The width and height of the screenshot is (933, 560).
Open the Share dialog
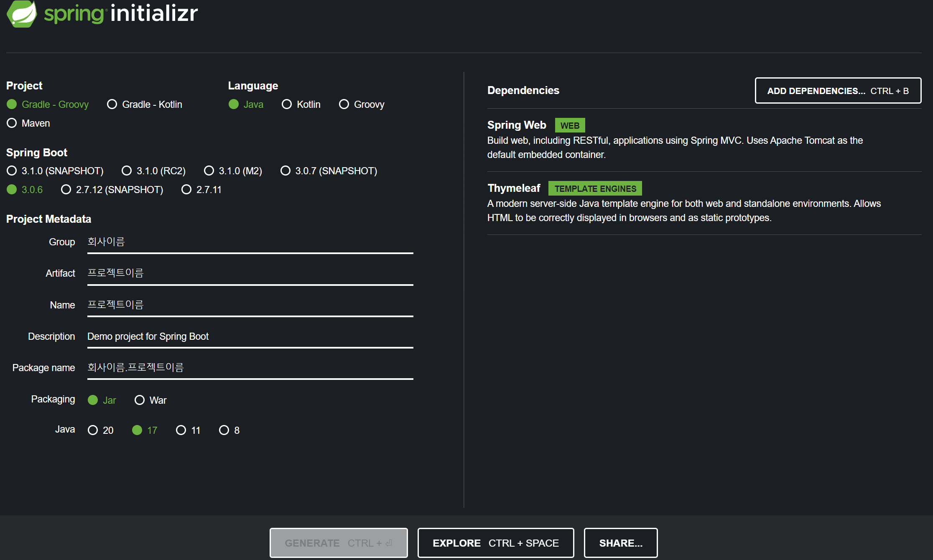click(620, 543)
